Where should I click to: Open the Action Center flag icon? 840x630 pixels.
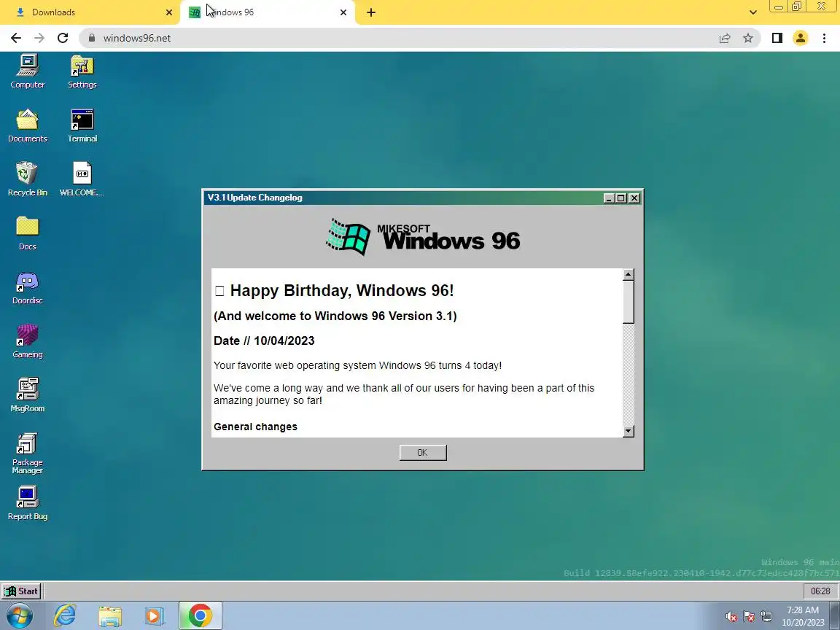click(x=749, y=617)
